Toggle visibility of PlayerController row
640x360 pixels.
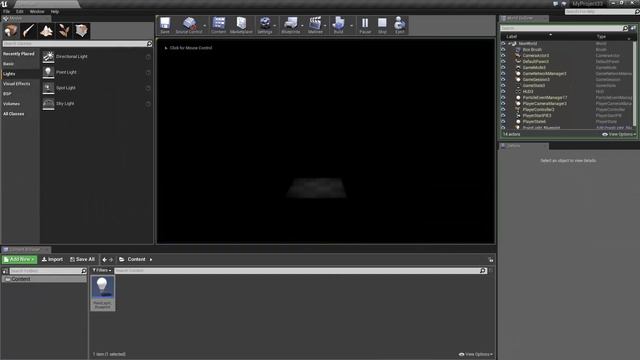pos(503,109)
